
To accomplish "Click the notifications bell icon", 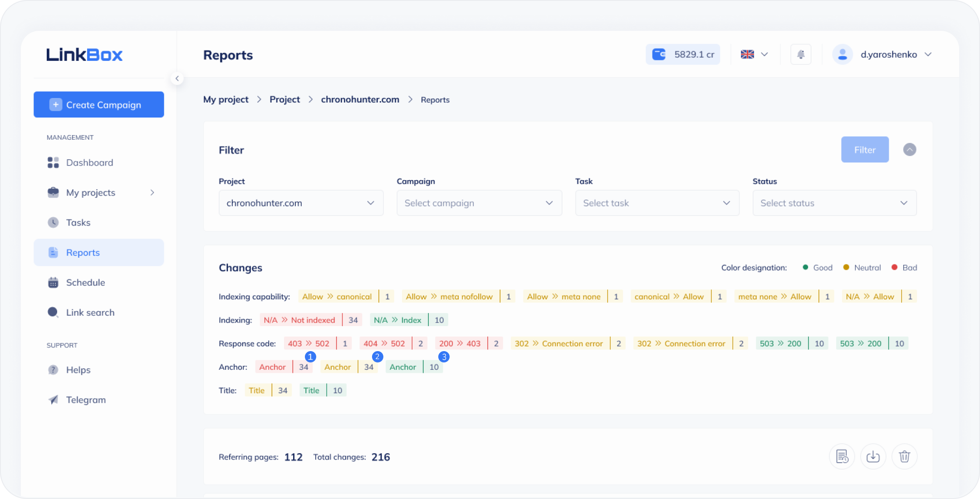I will tap(801, 54).
